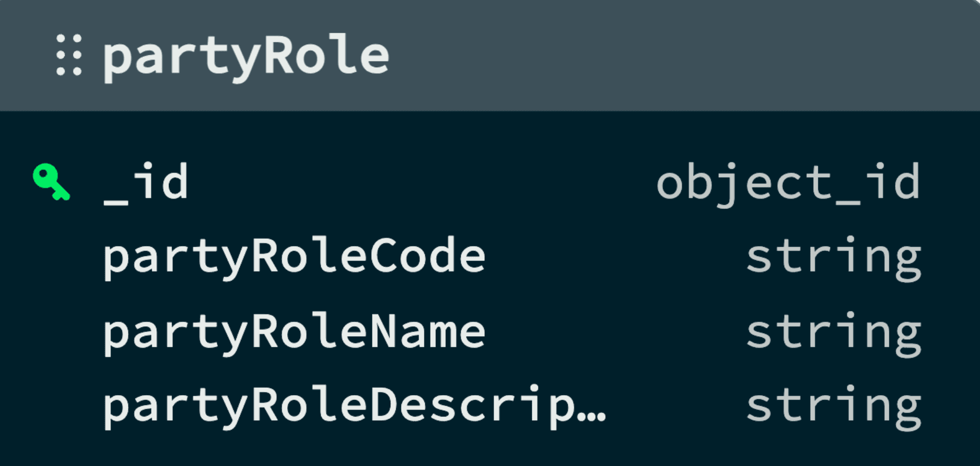Click blank gap between _id and object_id
Screen dimensions: 980x466
(417, 182)
